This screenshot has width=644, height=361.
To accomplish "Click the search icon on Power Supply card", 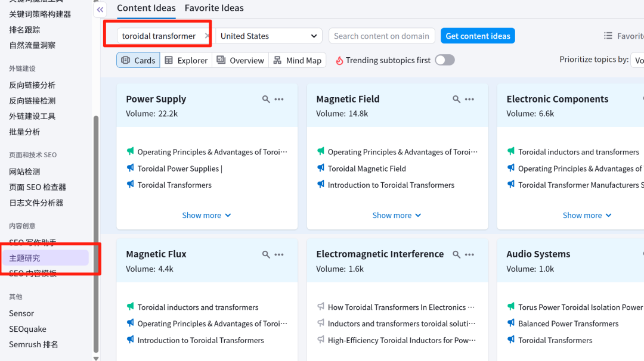I will coord(266,99).
